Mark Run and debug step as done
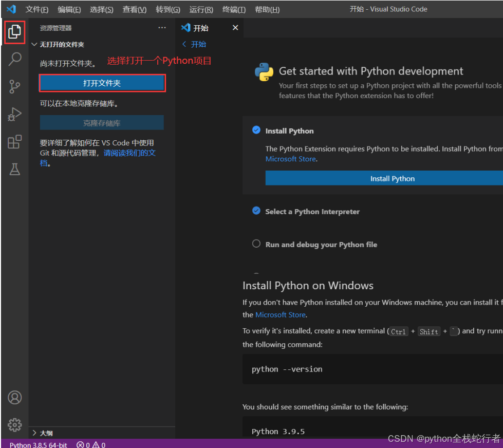 click(256, 244)
